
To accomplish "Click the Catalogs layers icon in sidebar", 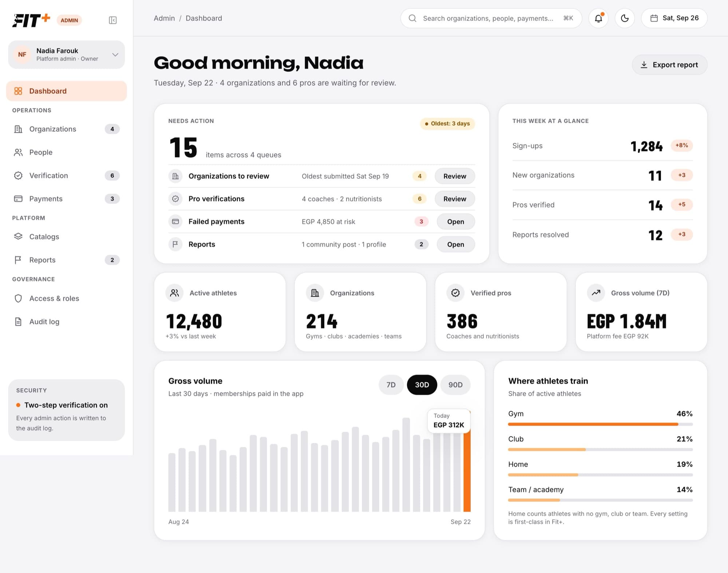I will point(18,236).
